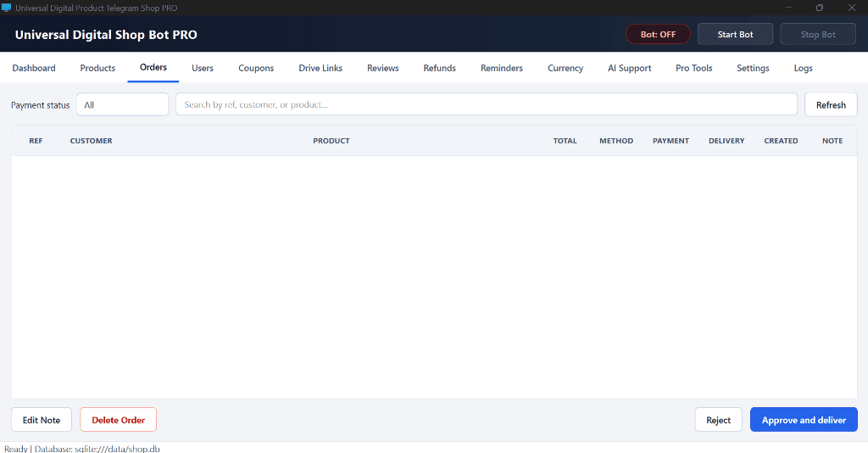Open the Dashboard tab

click(x=34, y=68)
